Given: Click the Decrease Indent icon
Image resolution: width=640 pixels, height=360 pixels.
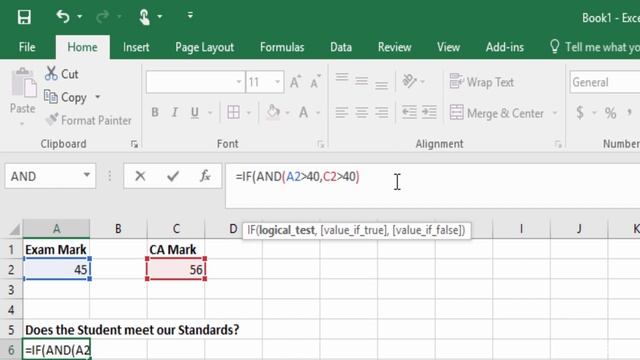Looking at the screenshot, I should pos(409,112).
